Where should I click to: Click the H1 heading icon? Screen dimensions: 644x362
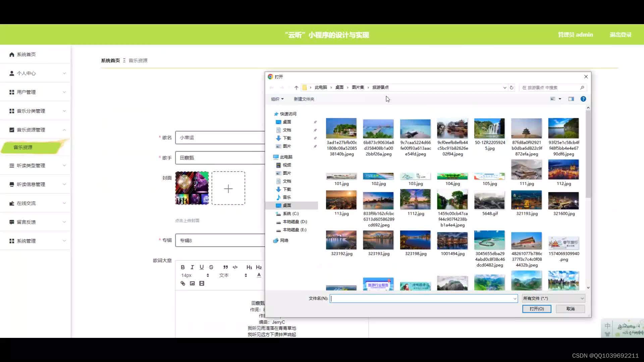tap(249, 266)
